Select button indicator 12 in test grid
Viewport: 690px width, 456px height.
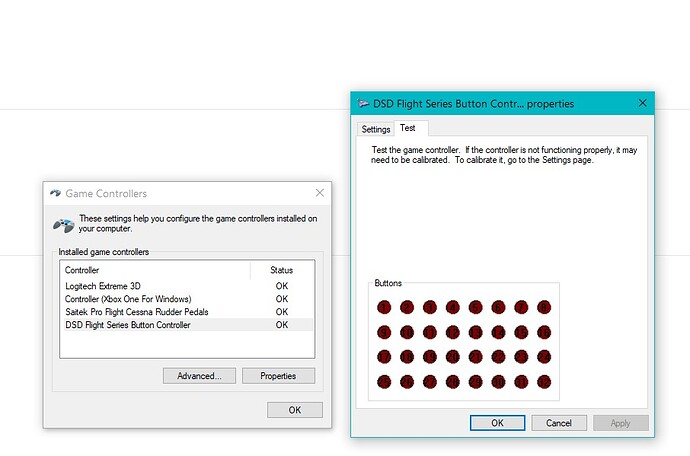452,332
